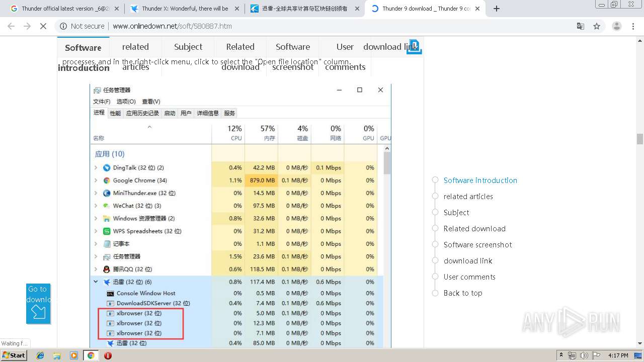Click the volume speaker tray icon
The image size is (644, 362).
tap(584, 355)
